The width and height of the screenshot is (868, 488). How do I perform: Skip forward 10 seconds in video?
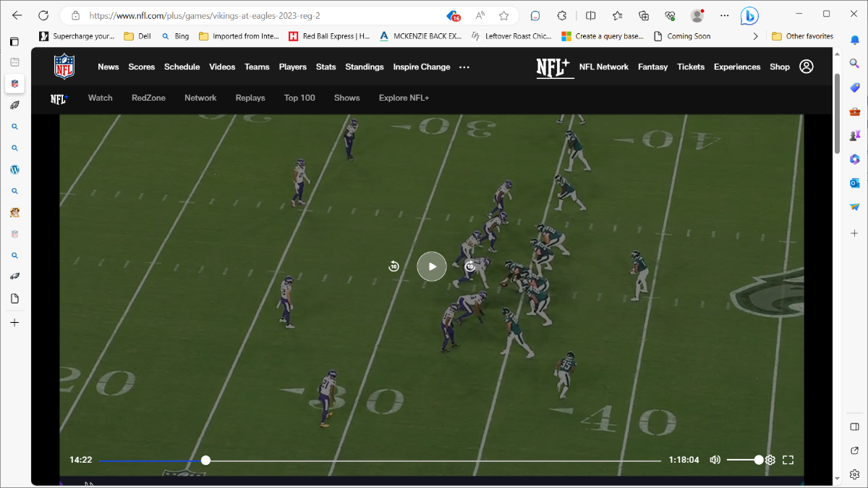pos(470,266)
